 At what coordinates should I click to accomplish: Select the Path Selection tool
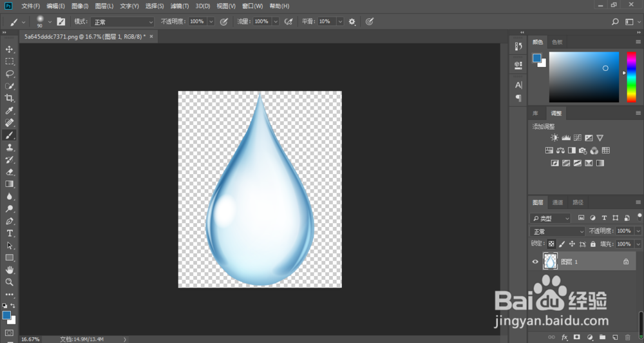10,246
